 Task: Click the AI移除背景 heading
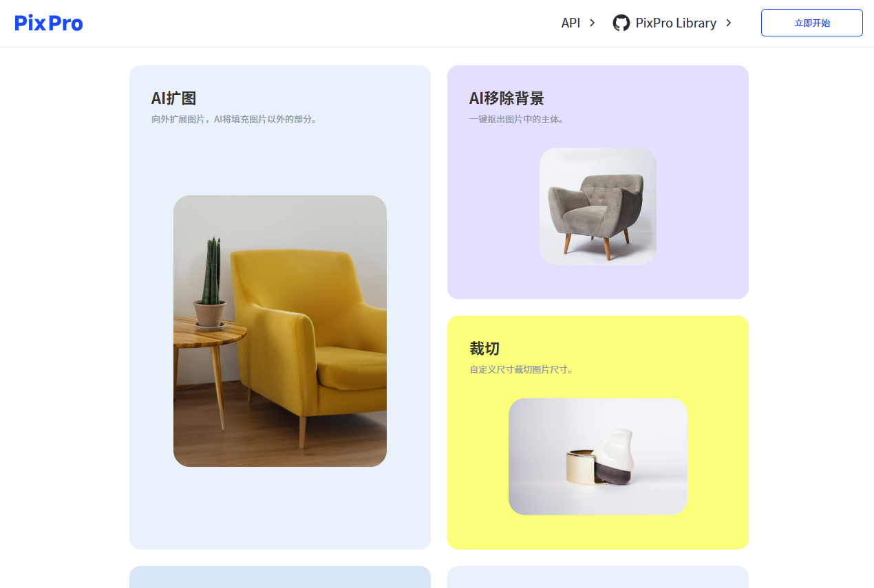[507, 98]
